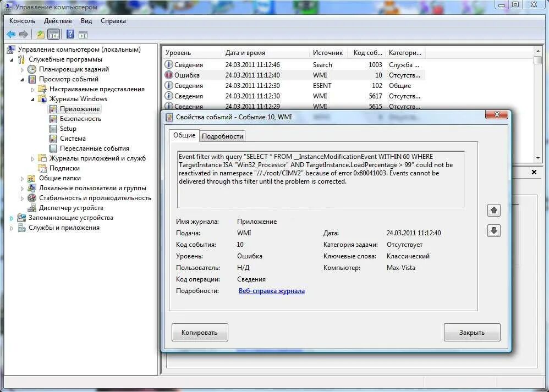Click the Запоминающие устройства icon
The height and width of the screenshot is (392, 549).
pos(21,218)
